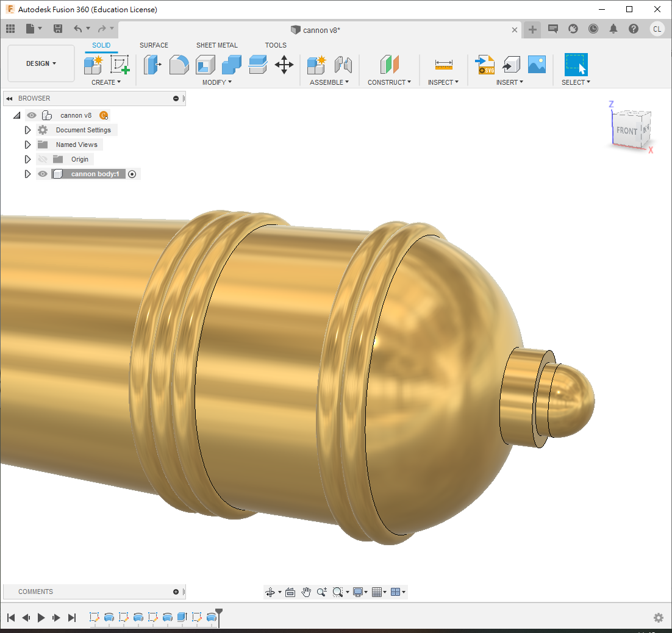The width and height of the screenshot is (672, 633).
Task: Switch to the SURFACE tab
Action: 154,45
